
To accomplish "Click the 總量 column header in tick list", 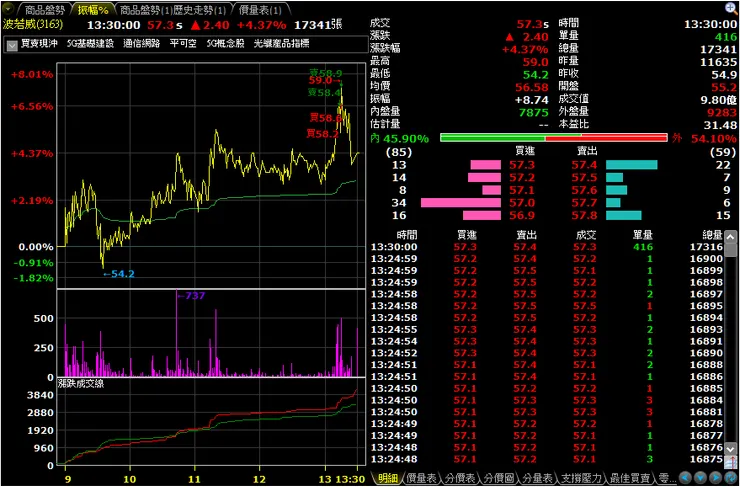I will [712, 235].
